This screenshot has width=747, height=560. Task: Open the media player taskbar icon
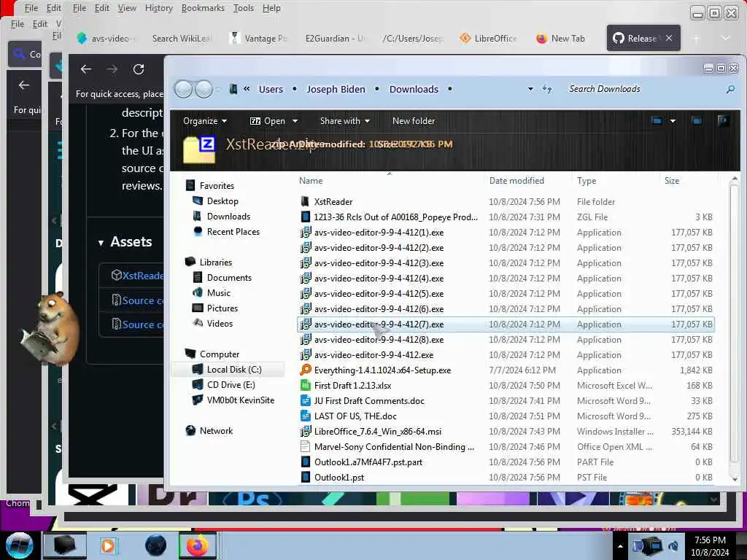tap(108, 545)
